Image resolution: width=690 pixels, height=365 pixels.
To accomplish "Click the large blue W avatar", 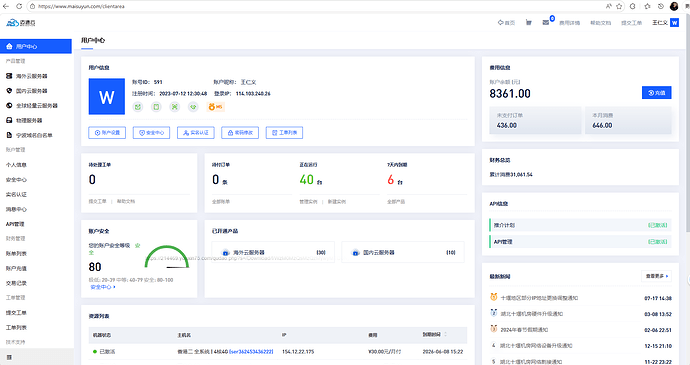I will point(106,96).
